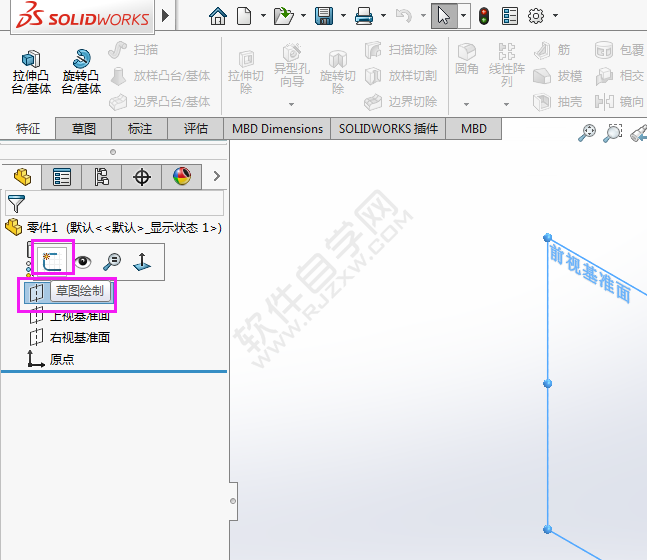Open the ConfigurationManager tab
The height and width of the screenshot is (560, 647).
[x=102, y=177]
